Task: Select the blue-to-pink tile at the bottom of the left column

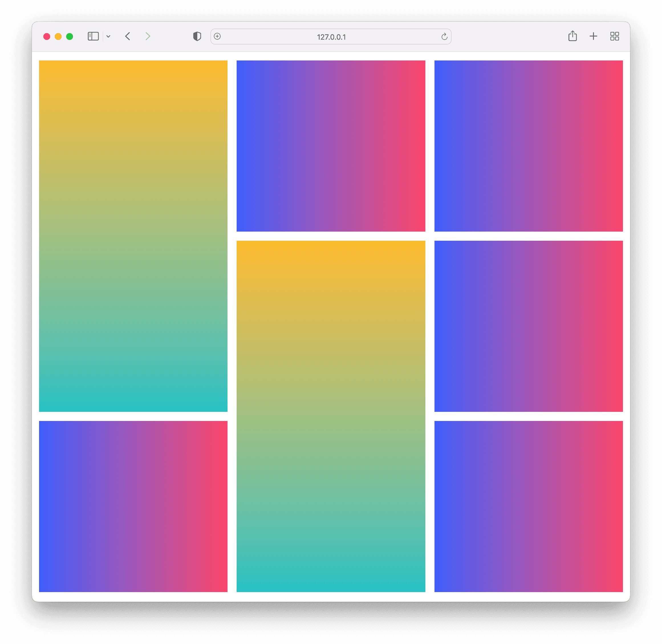Action: 133,506
